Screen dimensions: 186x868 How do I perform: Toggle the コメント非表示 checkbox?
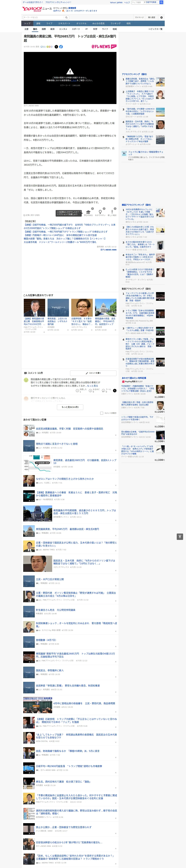[102, 413]
